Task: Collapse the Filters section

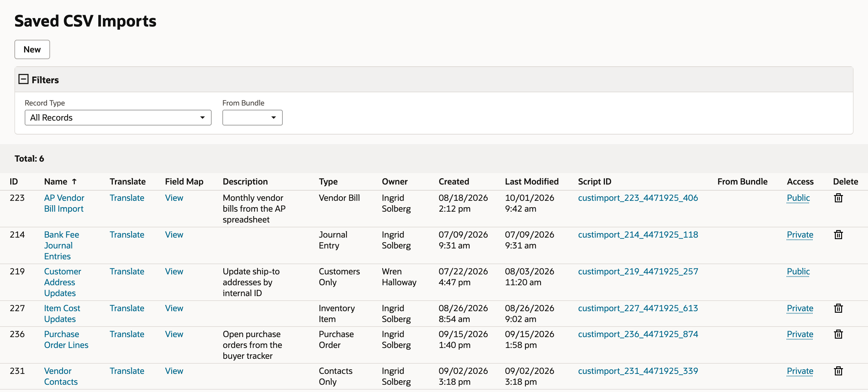Action: (23, 79)
